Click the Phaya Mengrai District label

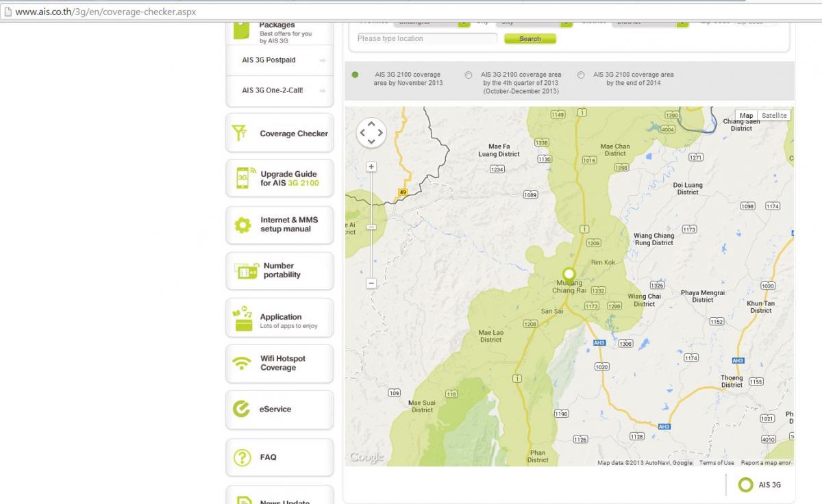pos(702,296)
